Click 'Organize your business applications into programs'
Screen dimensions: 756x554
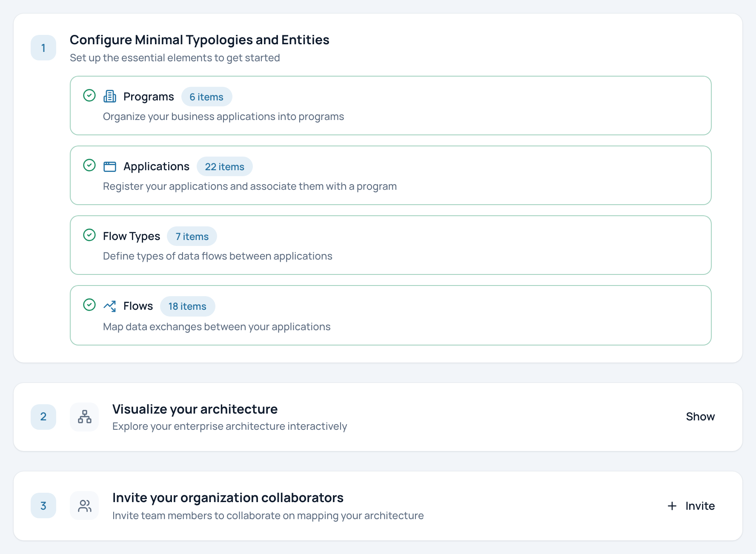pyautogui.click(x=223, y=116)
